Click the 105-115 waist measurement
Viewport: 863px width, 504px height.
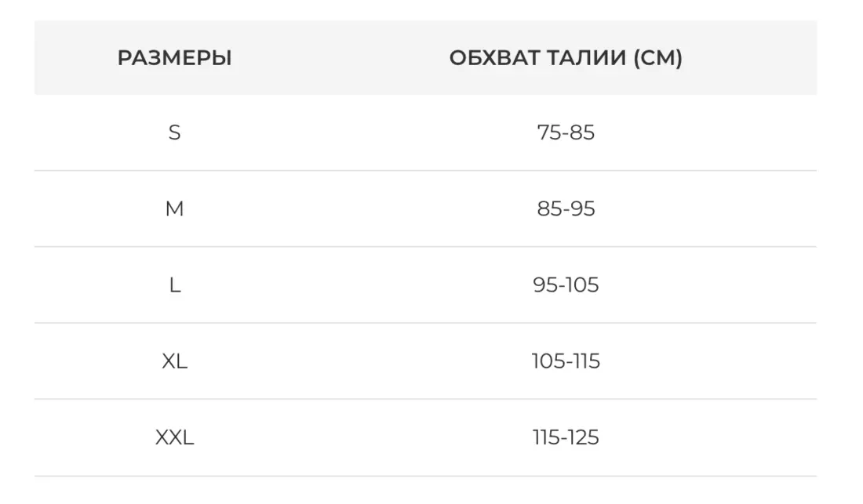(x=565, y=361)
